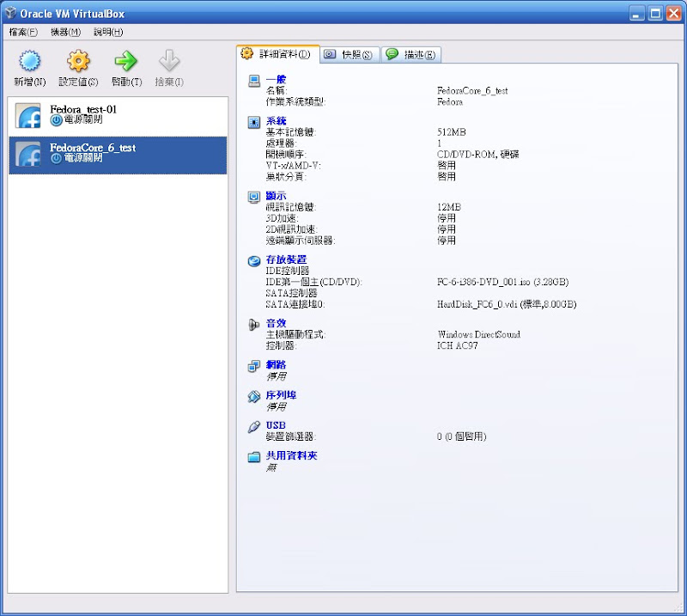The width and height of the screenshot is (687, 616).
Task: Click the CD/DVD-ROM boot order value
Action: [x=477, y=155]
